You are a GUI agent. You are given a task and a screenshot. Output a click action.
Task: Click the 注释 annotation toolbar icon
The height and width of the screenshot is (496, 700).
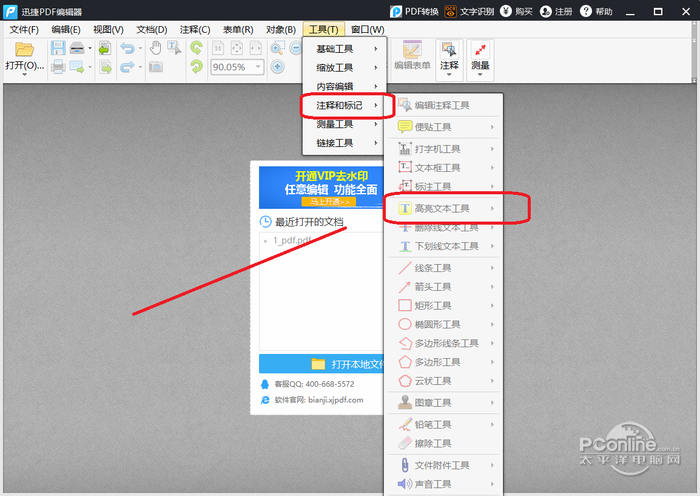coord(449,56)
